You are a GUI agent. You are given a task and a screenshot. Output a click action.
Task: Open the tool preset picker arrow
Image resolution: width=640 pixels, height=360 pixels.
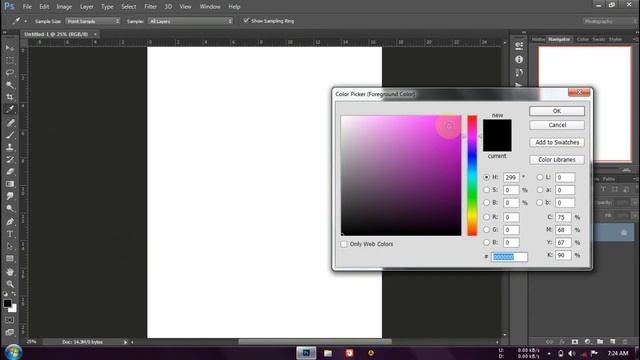[25, 21]
